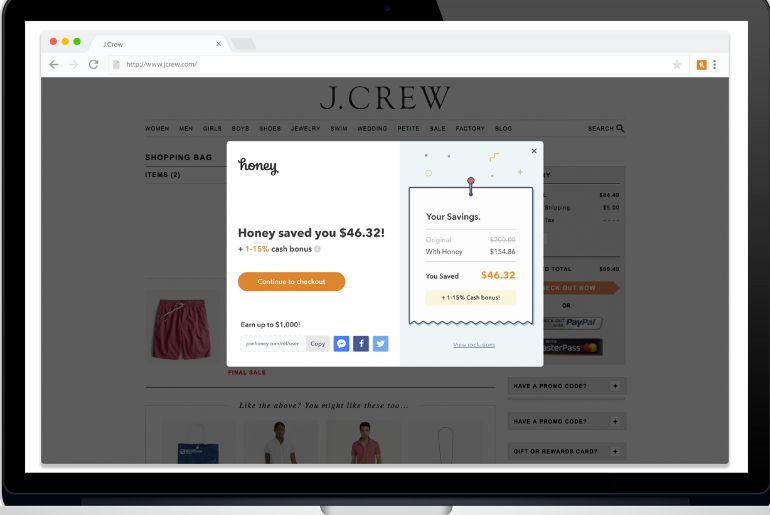Reload the page
Image resolution: width=770 pixels, height=515 pixels.
point(93,64)
